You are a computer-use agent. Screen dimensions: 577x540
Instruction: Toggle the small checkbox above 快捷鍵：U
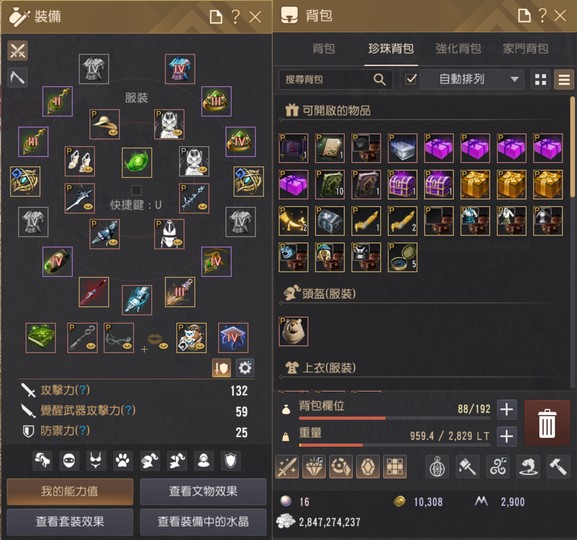[136, 190]
